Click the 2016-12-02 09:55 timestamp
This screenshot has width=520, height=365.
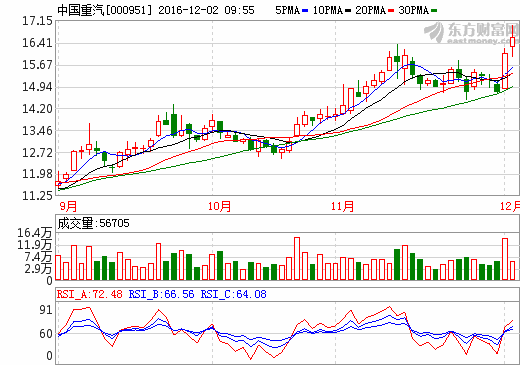206,10
